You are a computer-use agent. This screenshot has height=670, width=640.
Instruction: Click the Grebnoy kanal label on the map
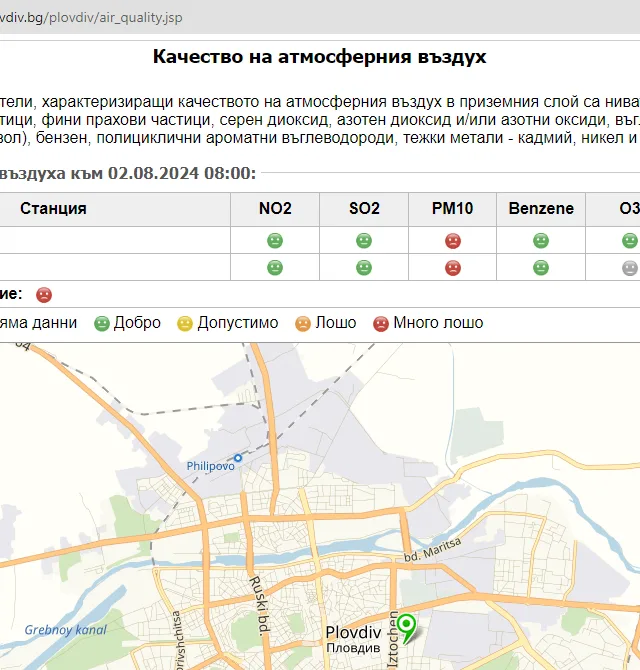tap(65, 630)
